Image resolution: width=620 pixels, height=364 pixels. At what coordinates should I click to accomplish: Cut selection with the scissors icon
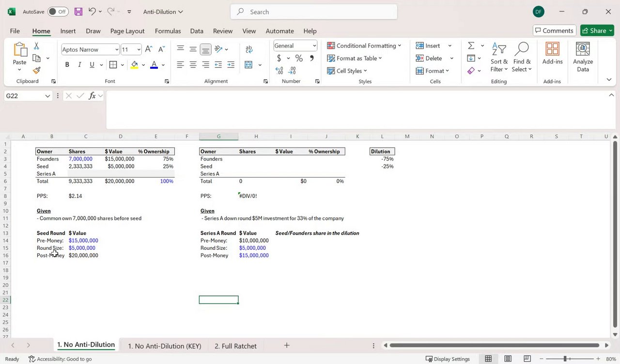pos(36,46)
